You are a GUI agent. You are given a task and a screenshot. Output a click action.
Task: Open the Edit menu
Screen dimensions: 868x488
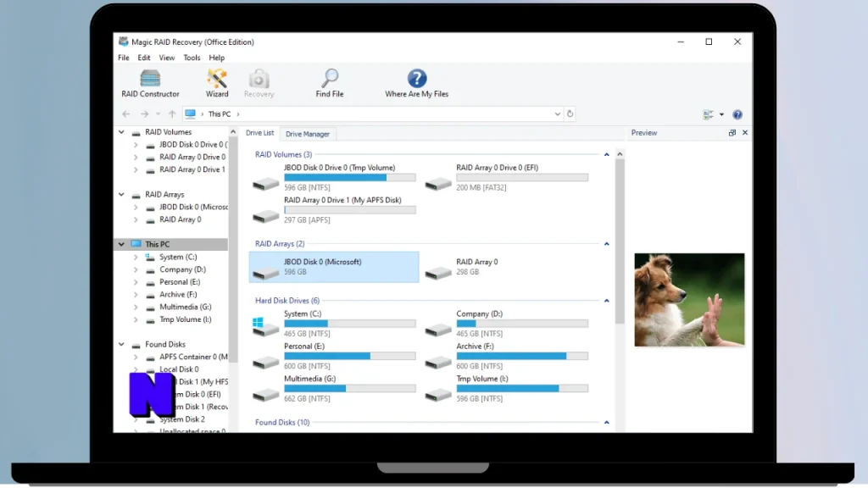tap(144, 58)
